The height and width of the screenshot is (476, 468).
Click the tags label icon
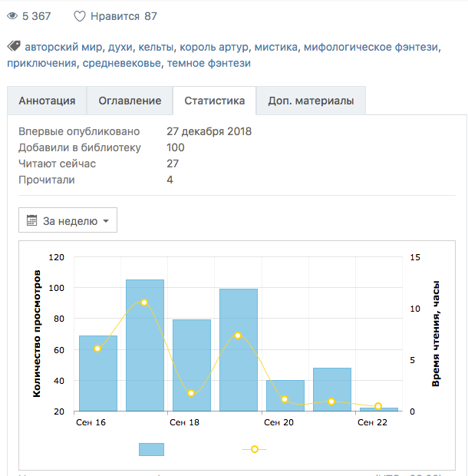coord(14,47)
